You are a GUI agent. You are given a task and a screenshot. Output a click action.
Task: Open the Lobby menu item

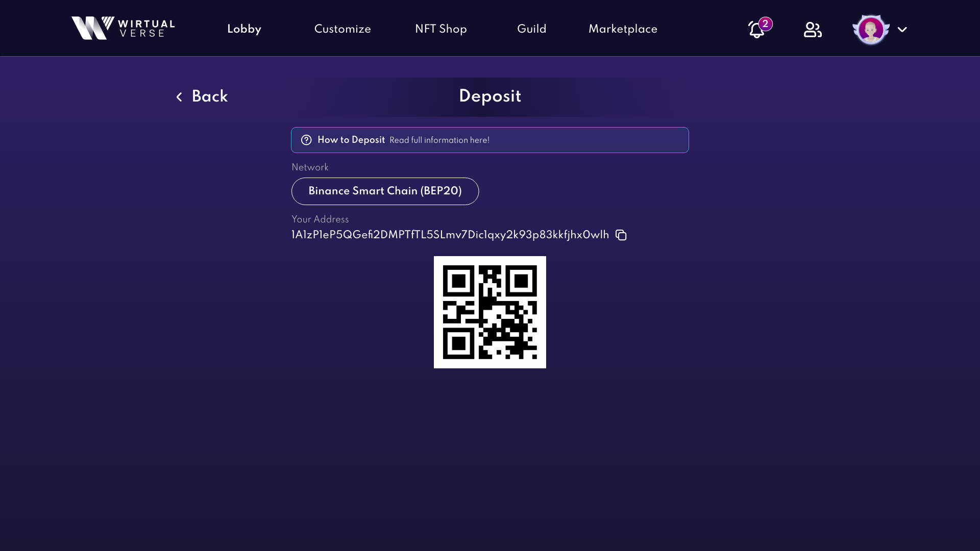coord(244,29)
